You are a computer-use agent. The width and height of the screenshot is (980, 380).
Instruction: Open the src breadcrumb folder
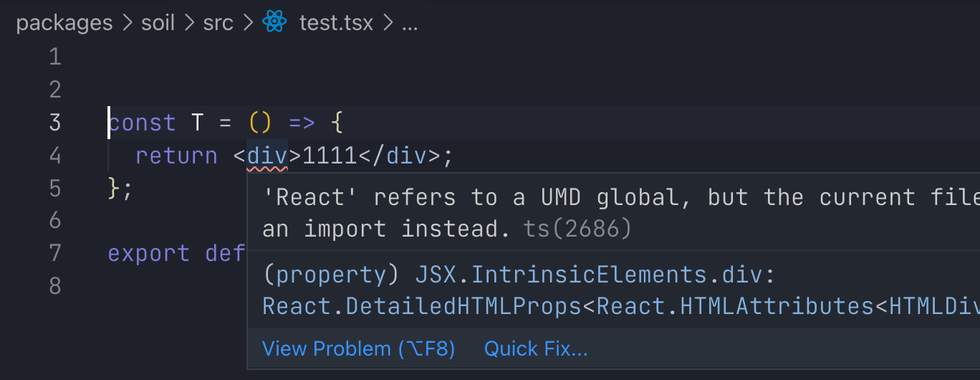click(x=218, y=22)
